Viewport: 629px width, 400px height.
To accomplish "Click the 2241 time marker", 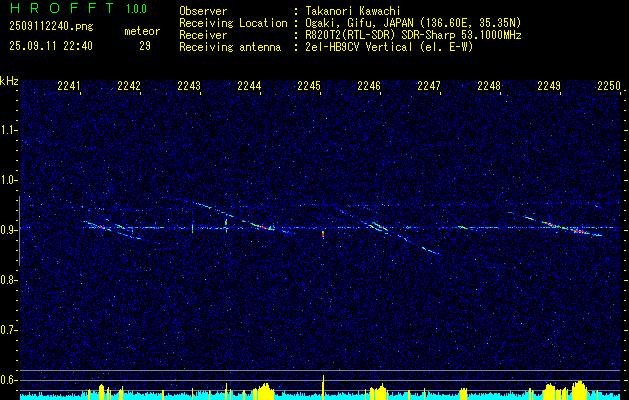I will click(x=69, y=86).
